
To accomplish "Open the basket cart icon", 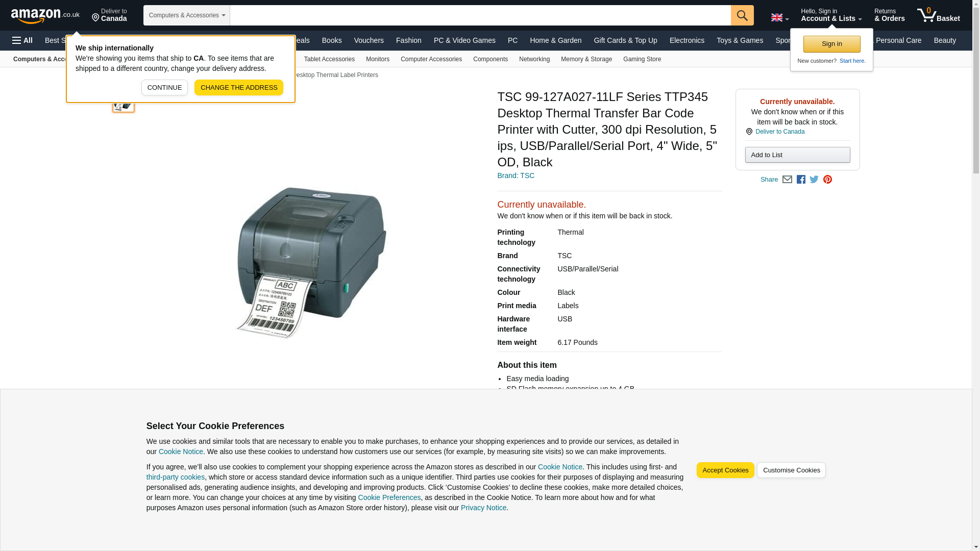I will [x=938, y=15].
